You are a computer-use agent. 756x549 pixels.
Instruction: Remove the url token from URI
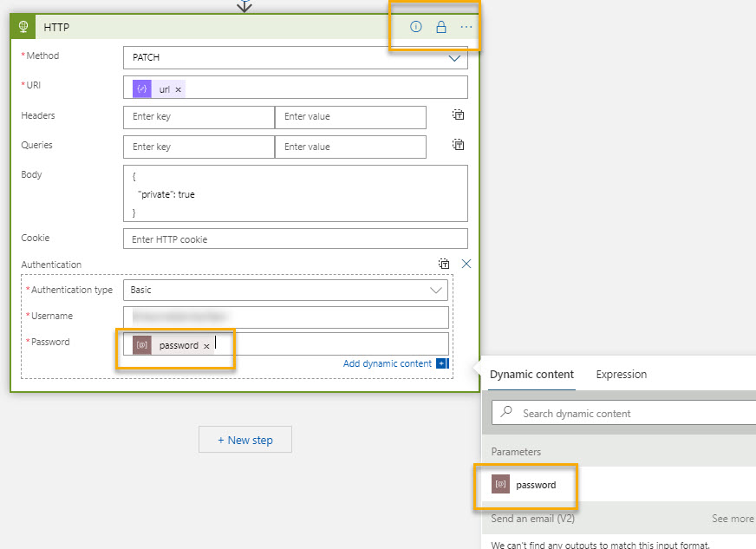point(178,89)
